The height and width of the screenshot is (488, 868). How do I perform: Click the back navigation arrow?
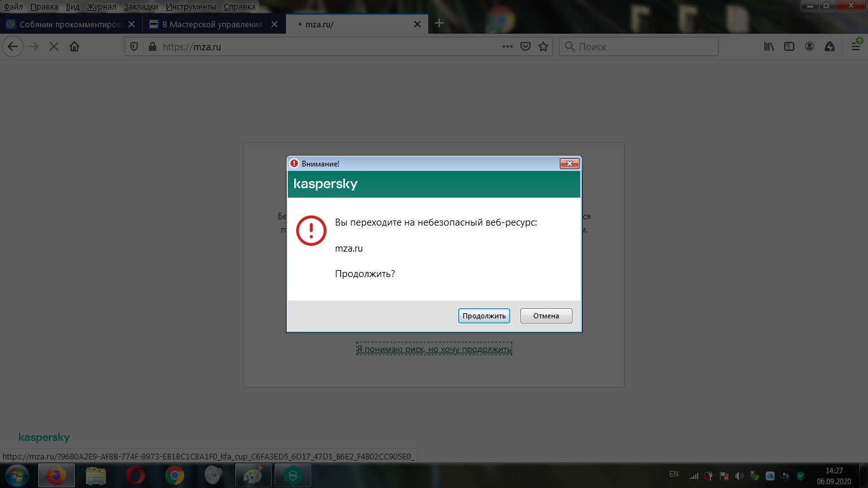point(13,46)
